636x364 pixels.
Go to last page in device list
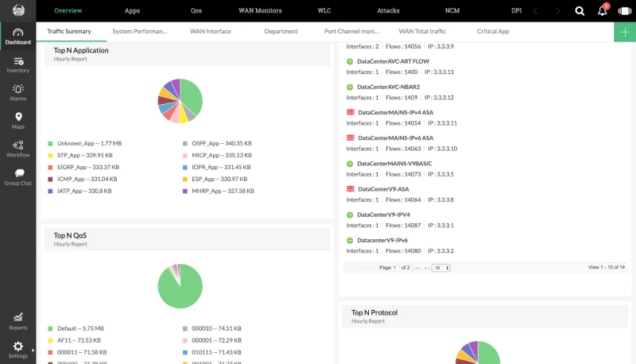click(x=426, y=268)
